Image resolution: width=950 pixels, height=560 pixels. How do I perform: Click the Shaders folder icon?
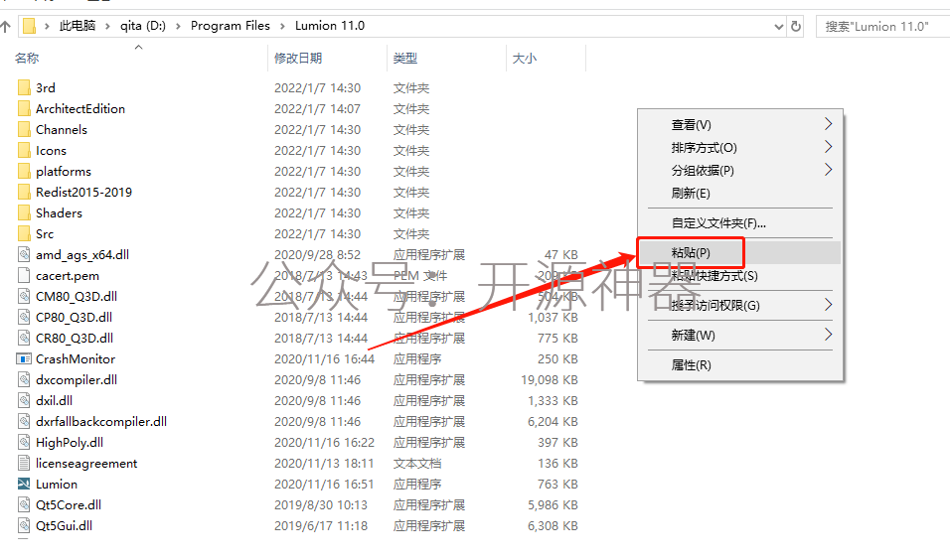(x=24, y=213)
